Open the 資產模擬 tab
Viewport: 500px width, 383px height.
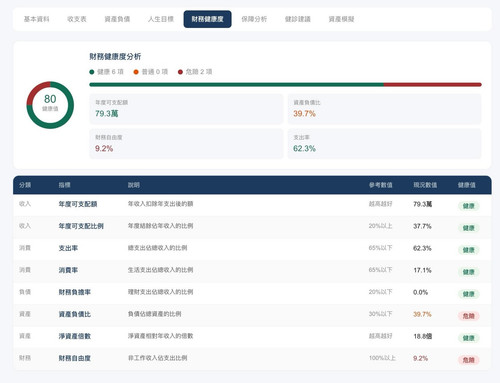tap(341, 19)
